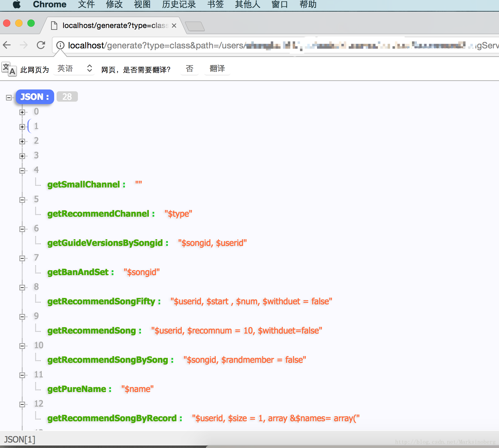This screenshot has width=499, height=448.
Task: Select the getRecommendSongByRecord key
Action: [112, 418]
